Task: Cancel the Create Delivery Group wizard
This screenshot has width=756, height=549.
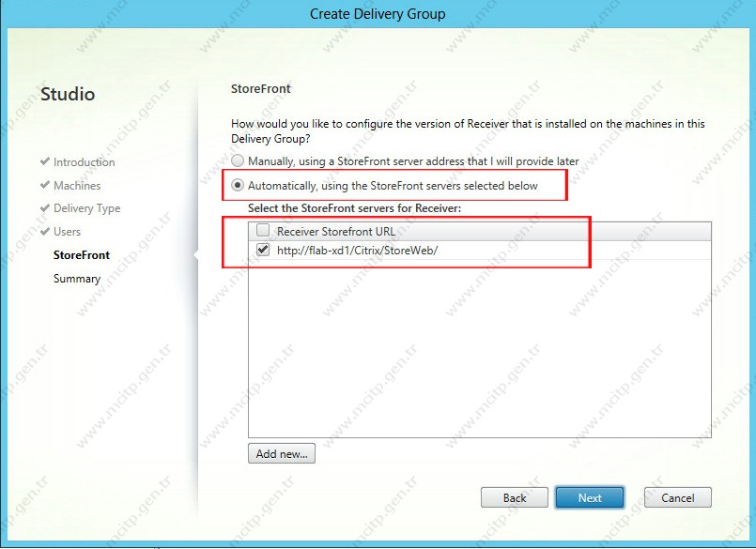Action: click(677, 497)
